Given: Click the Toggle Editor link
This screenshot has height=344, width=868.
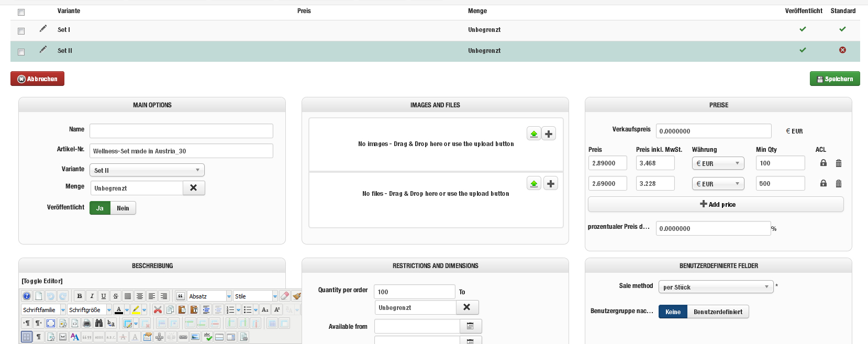Looking at the screenshot, I should coord(42,281).
